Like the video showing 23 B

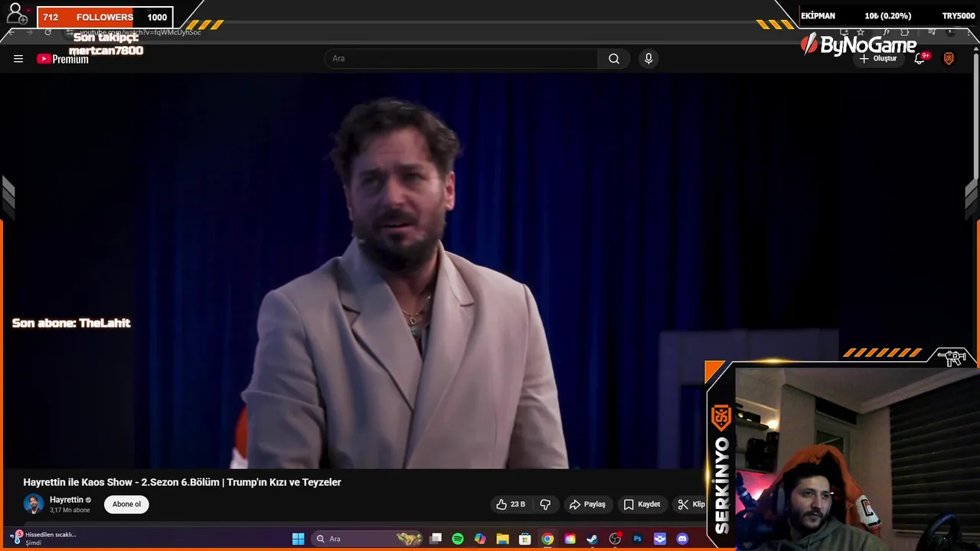[511, 504]
